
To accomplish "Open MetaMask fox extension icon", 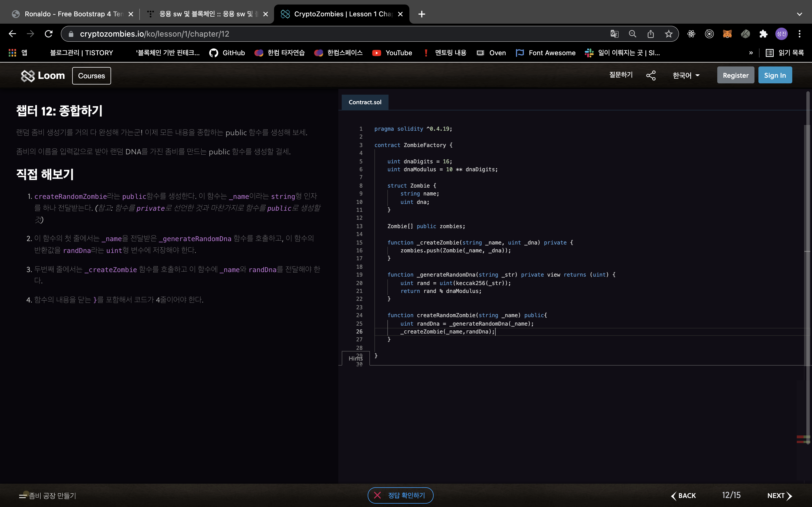I will coord(727,34).
